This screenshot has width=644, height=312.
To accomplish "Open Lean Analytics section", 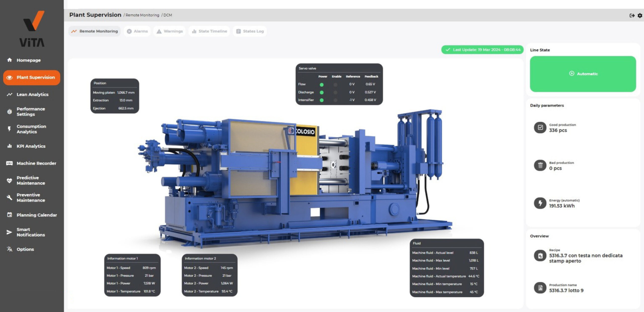I will (x=32, y=94).
